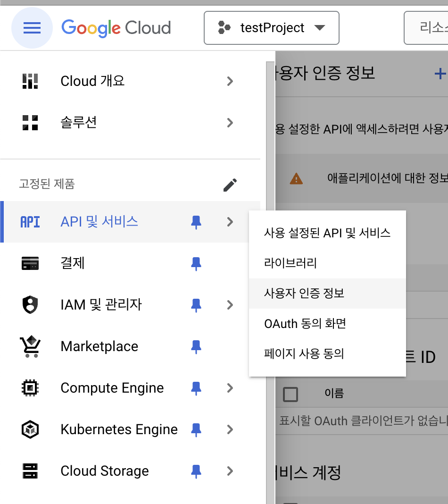Select 사용 설정된 API 및 서비스 submenu entry
Image resolution: width=448 pixels, height=504 pixels.
327,233
